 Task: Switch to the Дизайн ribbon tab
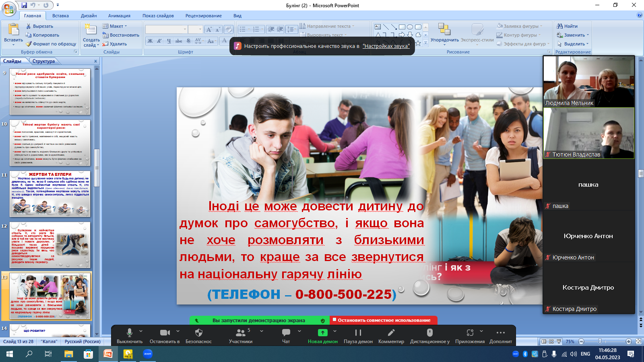pos(89,16)
